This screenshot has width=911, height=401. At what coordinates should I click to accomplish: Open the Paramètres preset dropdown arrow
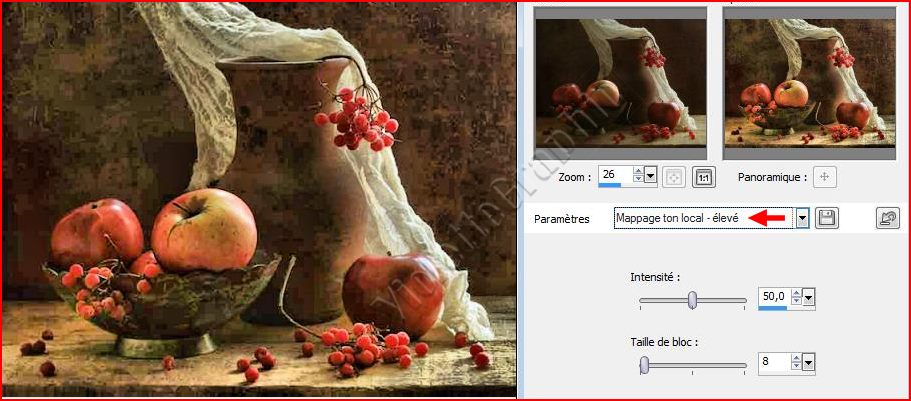tap(802, 219)
